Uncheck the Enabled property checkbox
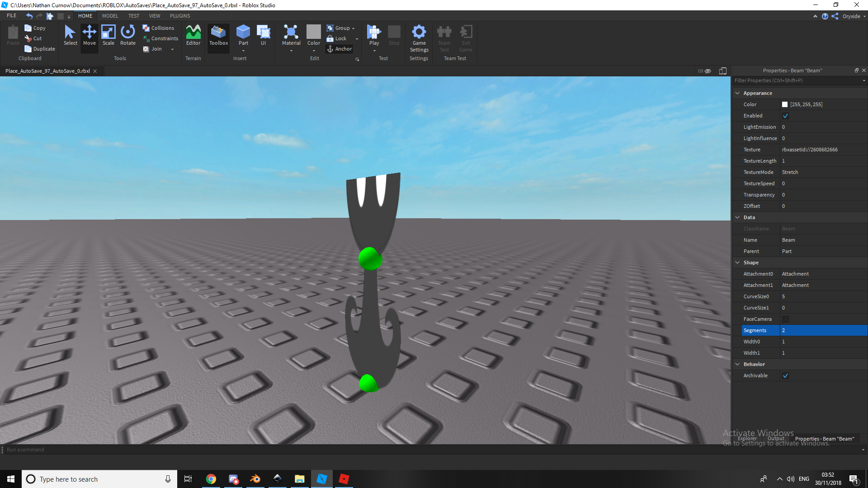This screenshot has width=868, height=488. point(785,116)
